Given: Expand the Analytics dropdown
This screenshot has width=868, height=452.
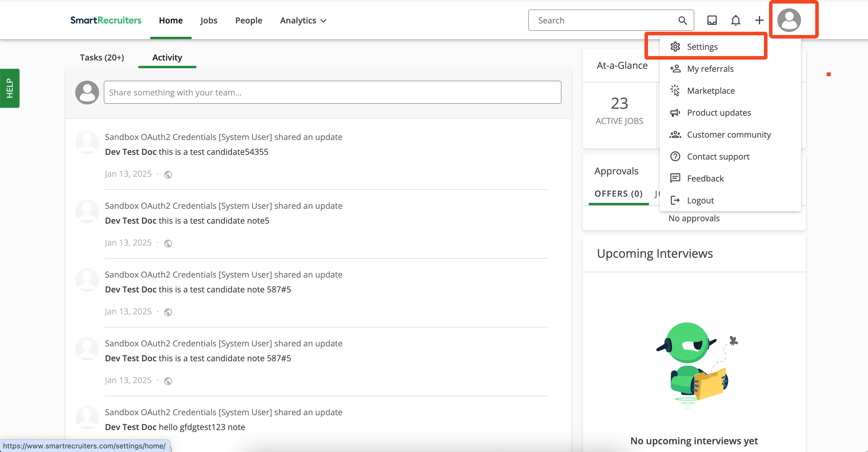Looking at the screenshot, I should pos(303,20).
